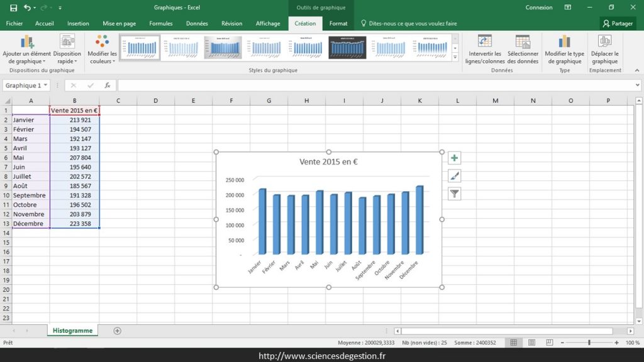644x362 pixels.
Task: Select the Chart Styles paintbrush icon
Action: 454,175
